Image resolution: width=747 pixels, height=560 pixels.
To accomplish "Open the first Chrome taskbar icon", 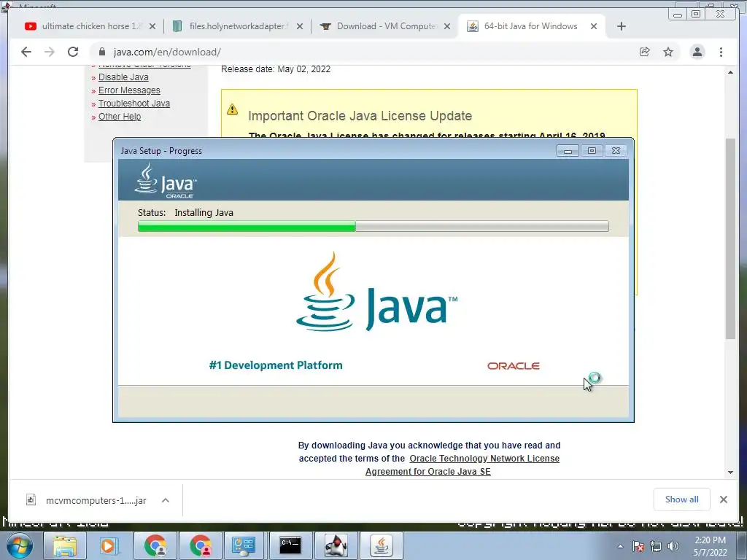I will coord(155,545).
